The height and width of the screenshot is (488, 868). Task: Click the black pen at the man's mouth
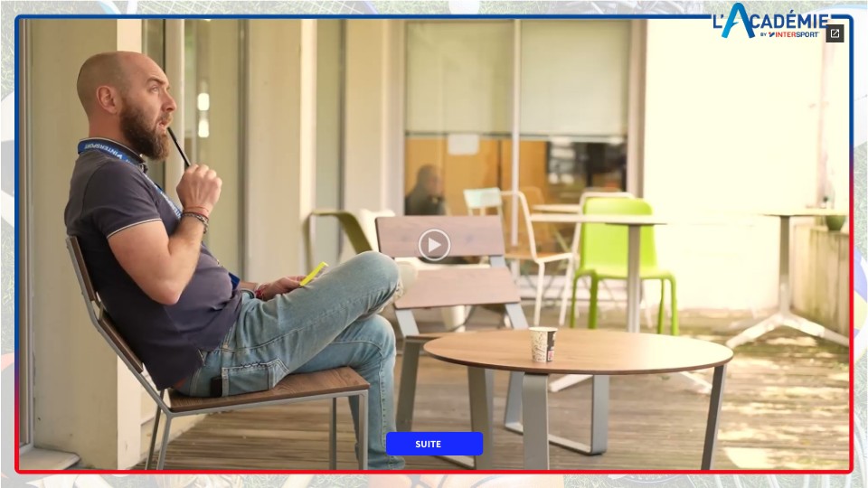(178, 146)
